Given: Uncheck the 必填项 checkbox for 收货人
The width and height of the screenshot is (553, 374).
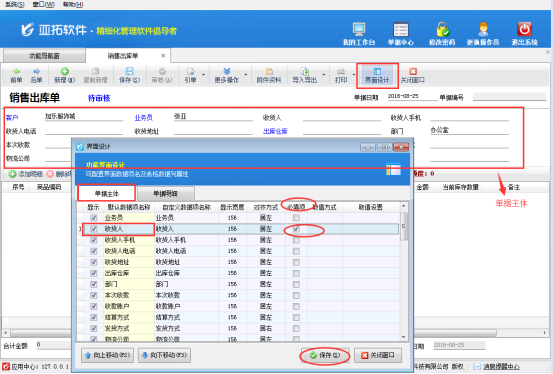Looking at the screenshot, I should click(x=296, y=229).
